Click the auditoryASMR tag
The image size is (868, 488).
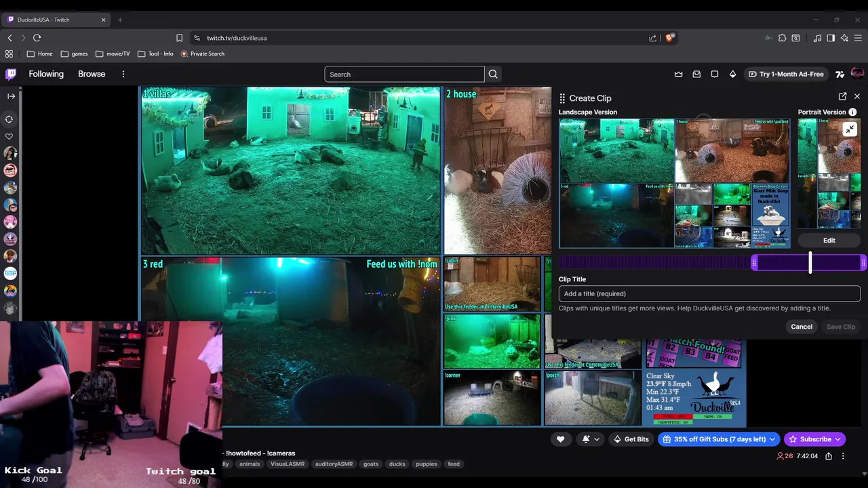[334, 464]
